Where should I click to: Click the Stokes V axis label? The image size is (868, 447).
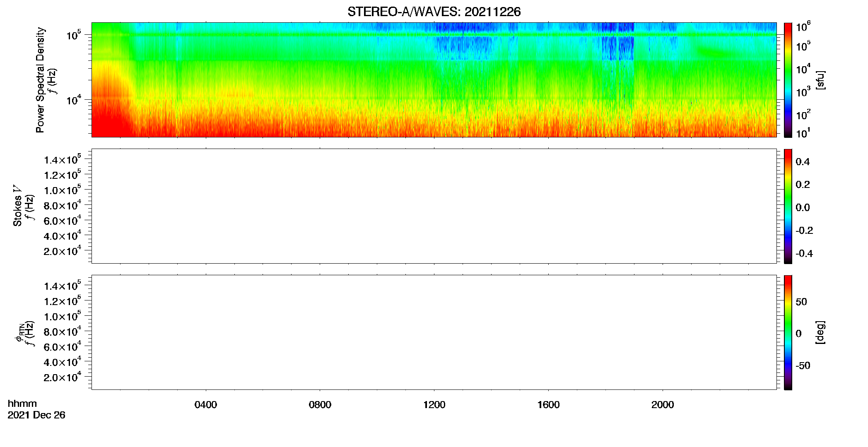(17, 206)
